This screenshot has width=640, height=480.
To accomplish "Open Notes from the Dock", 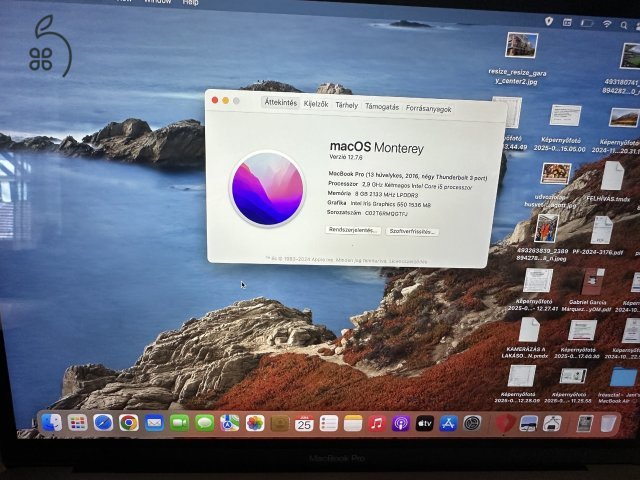I will [x=353, y=424].
